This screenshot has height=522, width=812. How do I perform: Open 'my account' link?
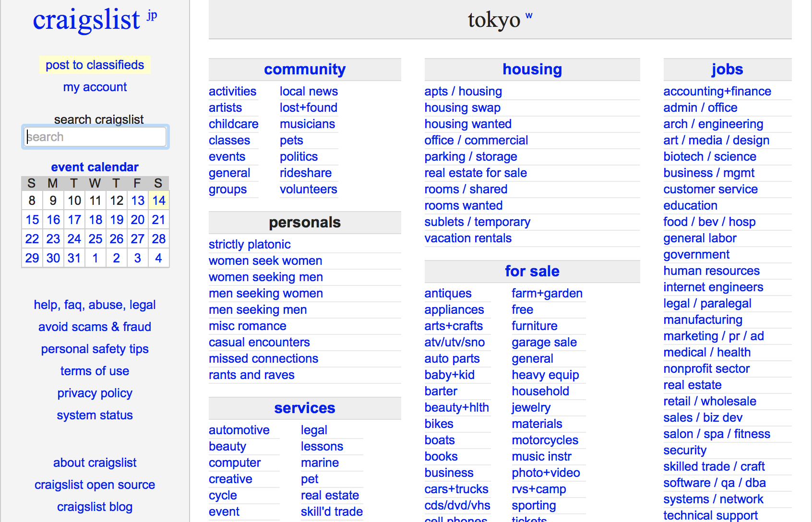95,87
